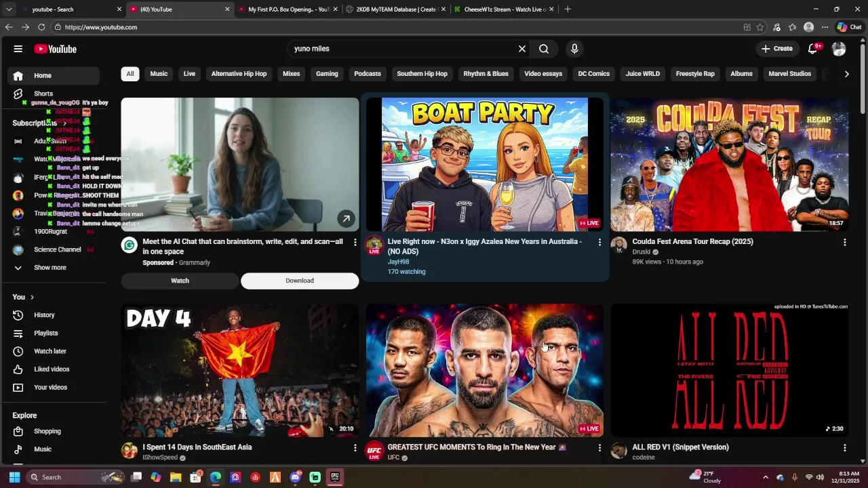Go back with the browser back arrow
The image size is (868, 488).
click(x=9, y=27)
